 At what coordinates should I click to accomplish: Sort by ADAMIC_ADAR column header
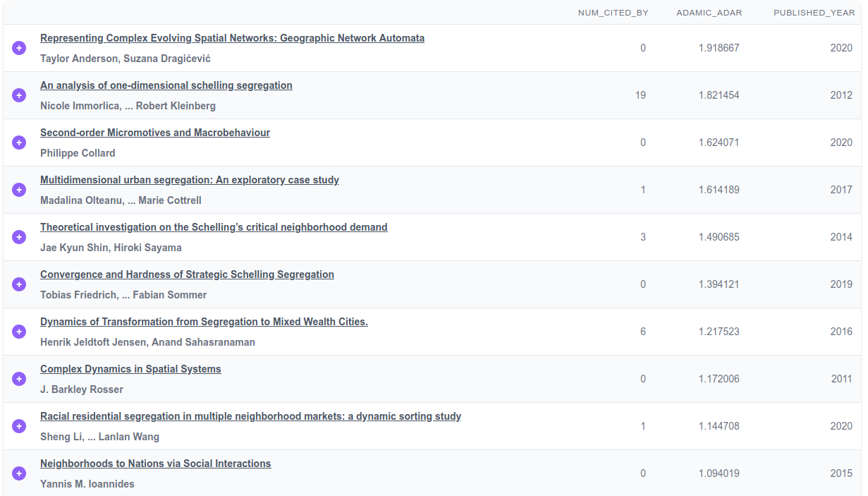pyautogui.click(x=709, y=13)
